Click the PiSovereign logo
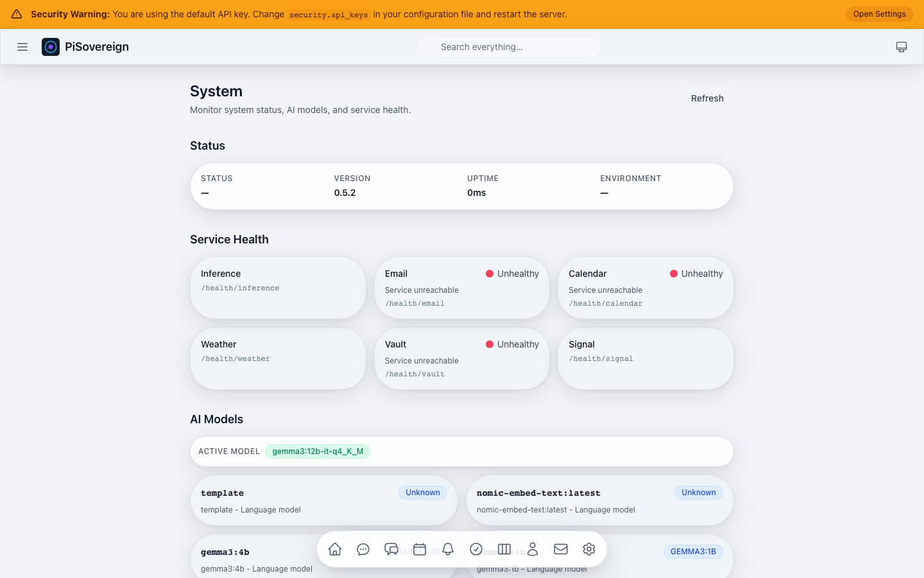Image resolution: width=924 pixels, height=578 pixels. [85, 46]
